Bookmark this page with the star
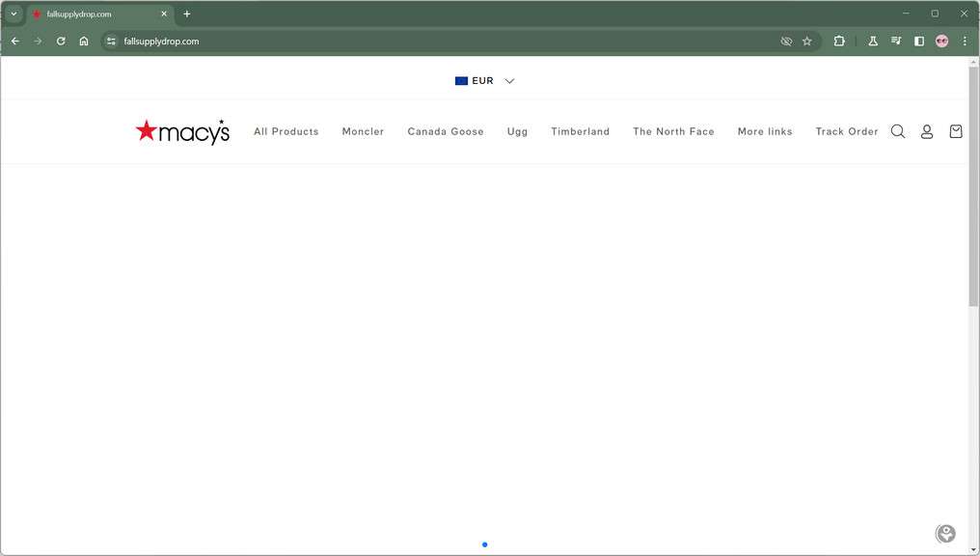Screen dimensions: 980x556 coord(807,42)
